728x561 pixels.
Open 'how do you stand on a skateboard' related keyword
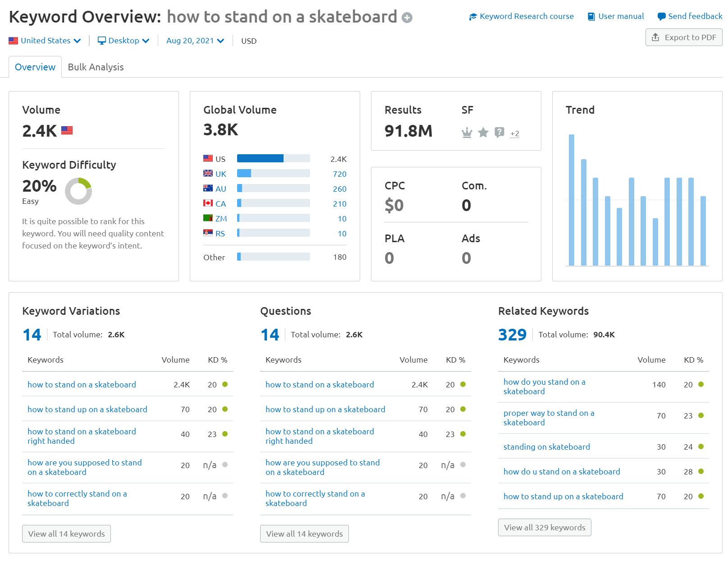(x=545, y=386)
